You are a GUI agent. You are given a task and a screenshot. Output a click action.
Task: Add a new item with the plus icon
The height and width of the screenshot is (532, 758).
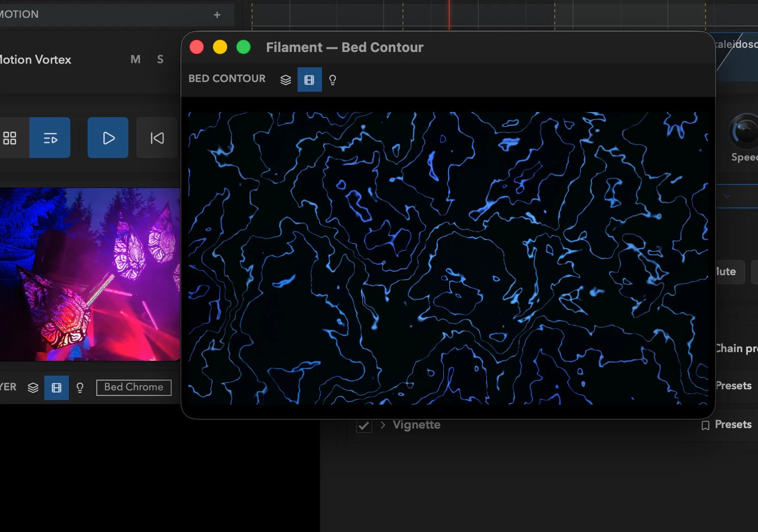pyautogui.click(x=217, y=15)
